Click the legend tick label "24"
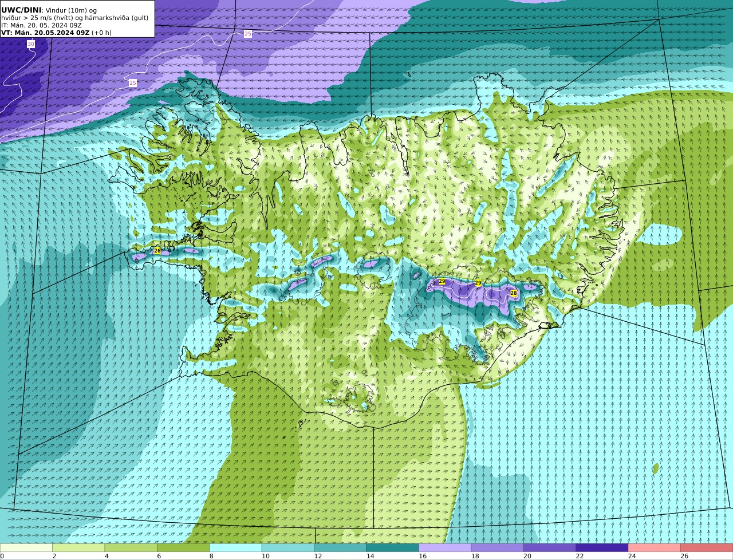 [632, 556]
